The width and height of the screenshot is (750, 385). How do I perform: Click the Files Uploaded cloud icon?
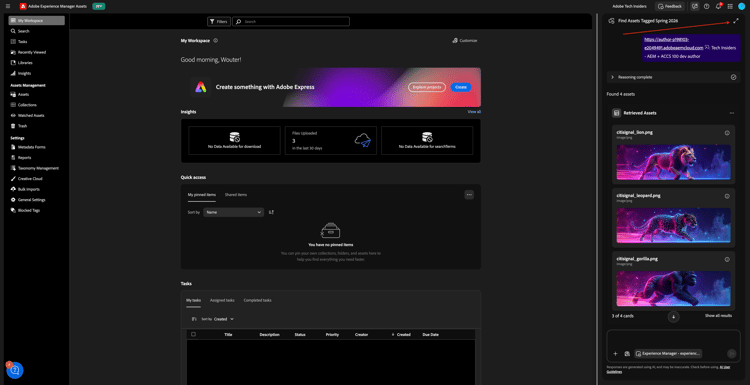363,140
